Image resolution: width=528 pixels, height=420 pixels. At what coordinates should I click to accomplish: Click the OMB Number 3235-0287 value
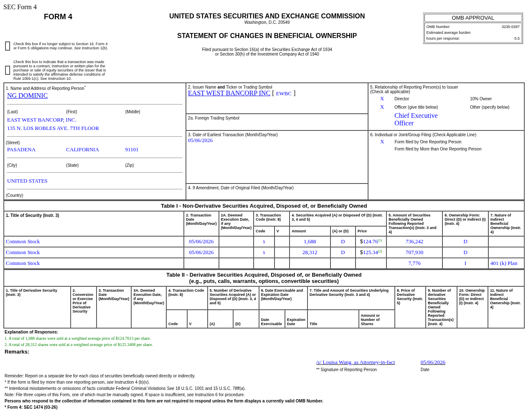point(510,27)
